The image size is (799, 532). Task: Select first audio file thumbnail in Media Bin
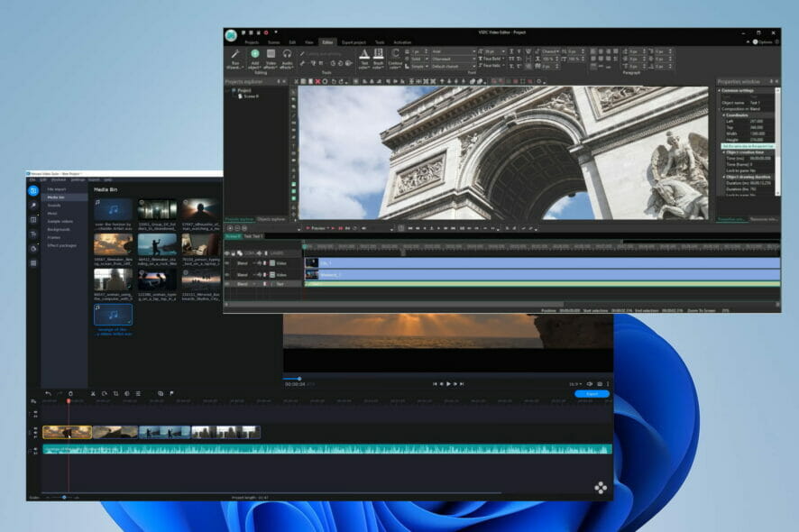click(x=113, y=209)
